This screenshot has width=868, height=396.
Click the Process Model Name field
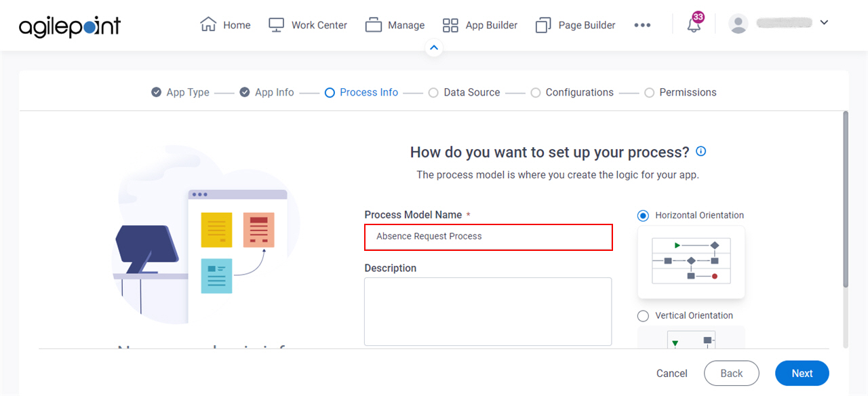tap(488, 237)
